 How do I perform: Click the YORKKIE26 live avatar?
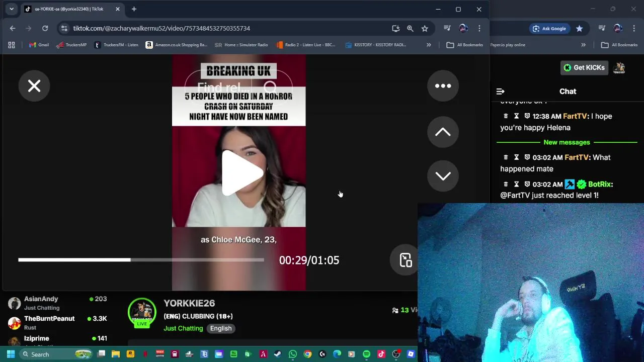[142, 313]
